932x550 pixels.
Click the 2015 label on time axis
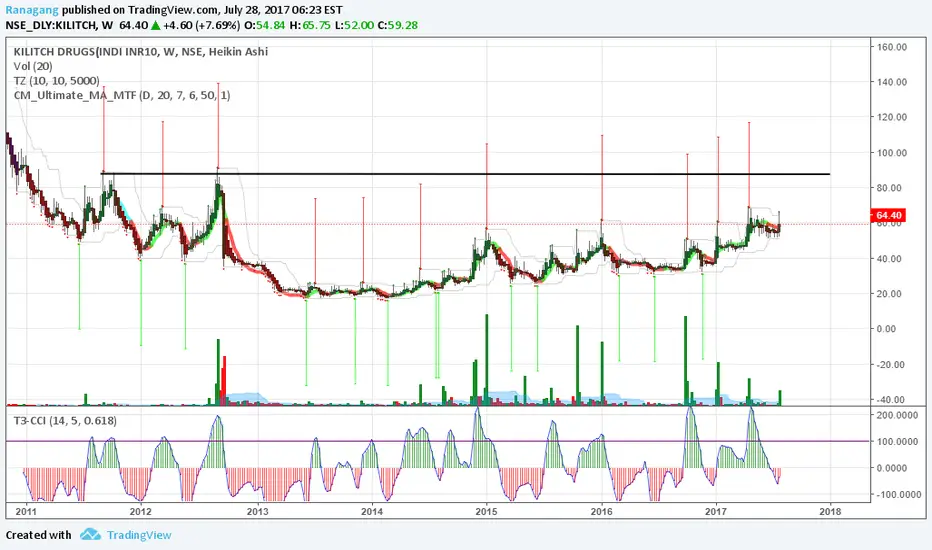487,511
